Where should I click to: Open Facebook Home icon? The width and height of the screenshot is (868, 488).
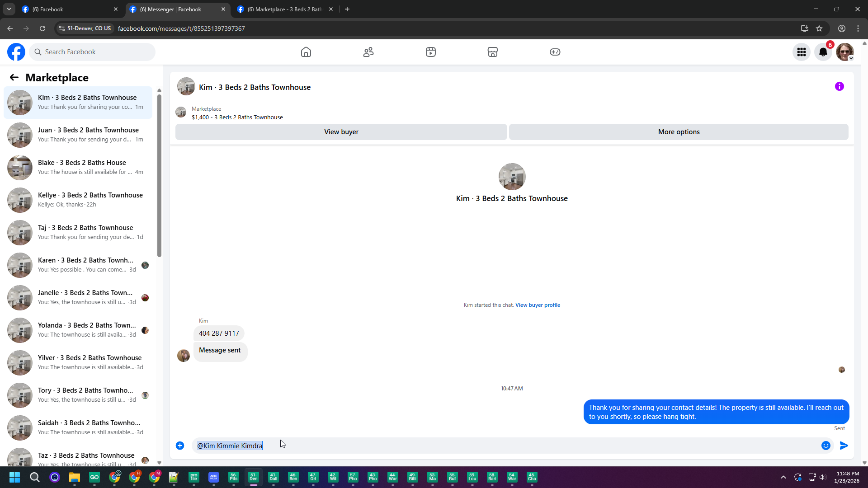pyautogui.click(x=306, y=52)
